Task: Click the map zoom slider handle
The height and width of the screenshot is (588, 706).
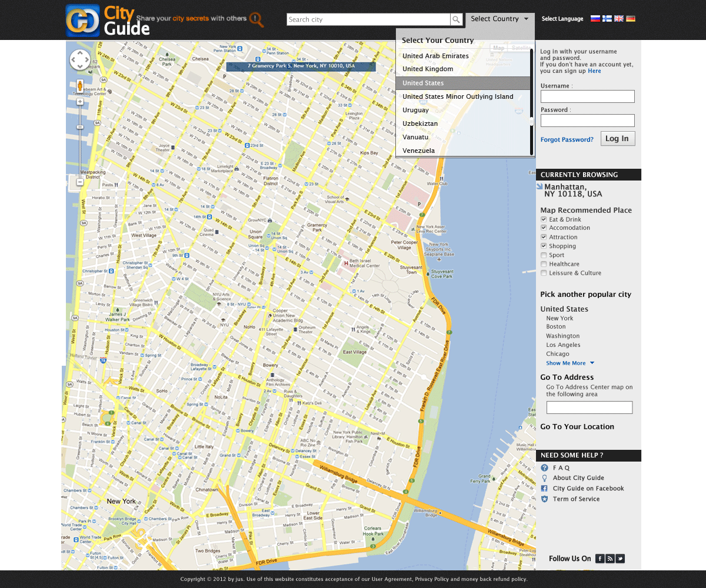Action: click(x=80, y=127)
